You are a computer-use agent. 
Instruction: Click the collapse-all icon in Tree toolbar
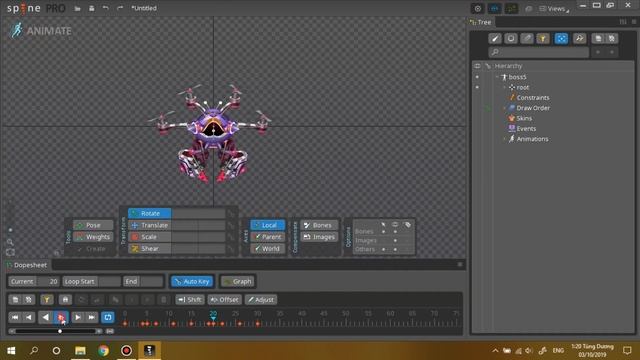pos(611,38)
